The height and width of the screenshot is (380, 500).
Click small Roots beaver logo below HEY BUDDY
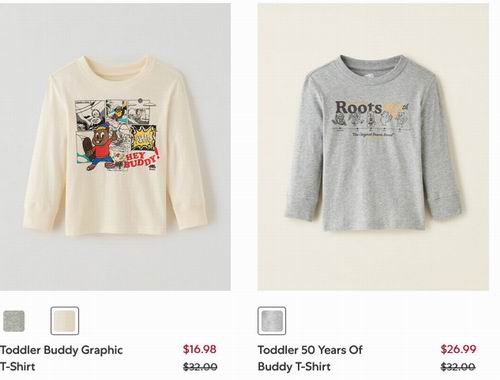[x=153, y=168]
